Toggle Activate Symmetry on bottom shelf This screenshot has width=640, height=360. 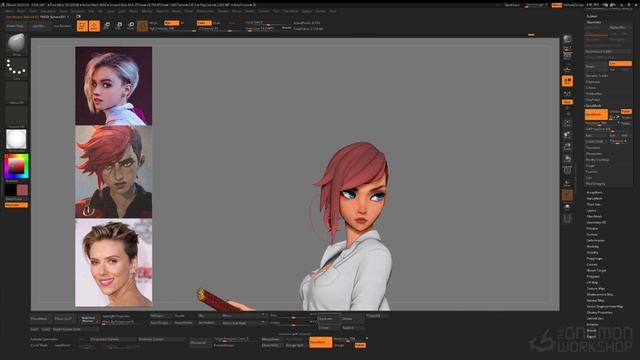(x=44, y=339)
